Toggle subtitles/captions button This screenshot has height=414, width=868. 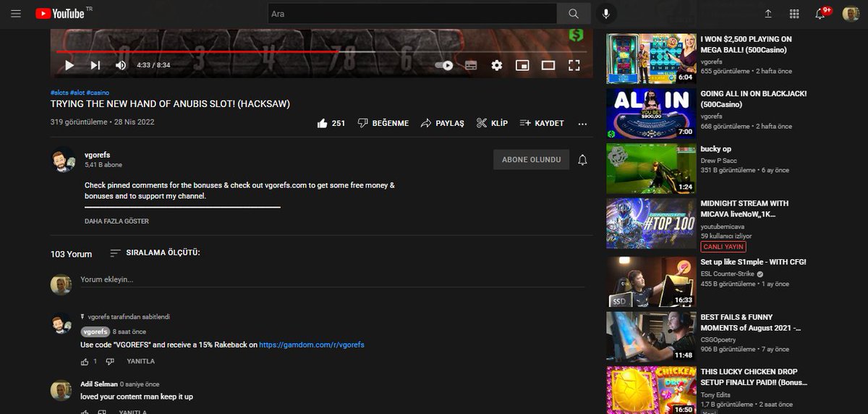click(x=471, y=65)
